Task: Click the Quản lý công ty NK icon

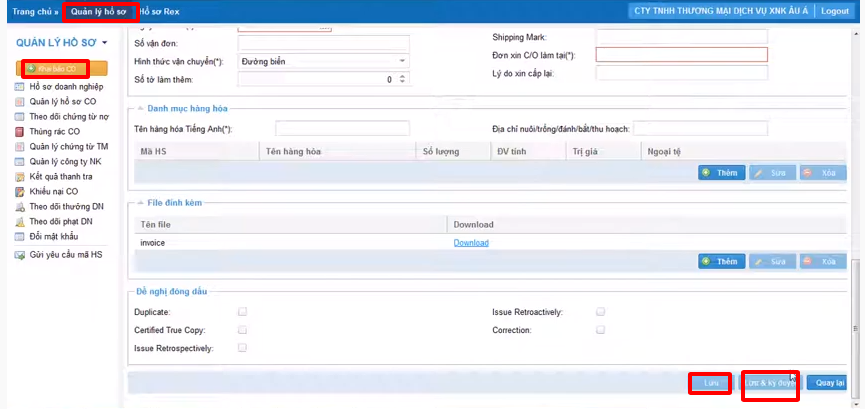Action: coord(20,162)
